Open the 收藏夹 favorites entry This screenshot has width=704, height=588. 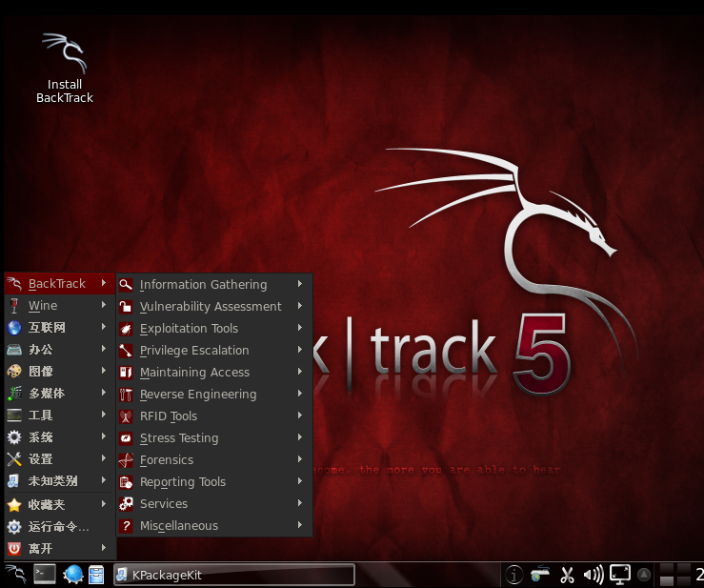point(60,505)
